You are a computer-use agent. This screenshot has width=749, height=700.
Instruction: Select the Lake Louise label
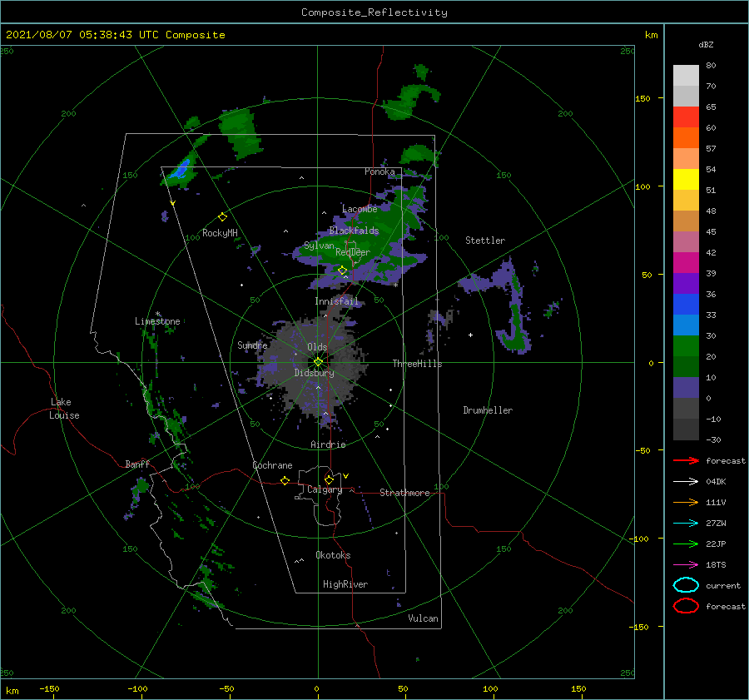64,409
